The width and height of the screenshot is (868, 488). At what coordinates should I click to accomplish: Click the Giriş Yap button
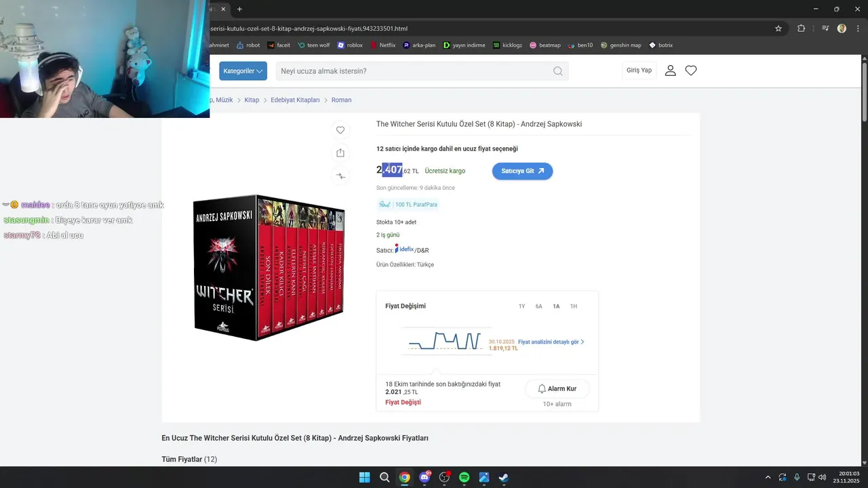click(x=639, y=70)
